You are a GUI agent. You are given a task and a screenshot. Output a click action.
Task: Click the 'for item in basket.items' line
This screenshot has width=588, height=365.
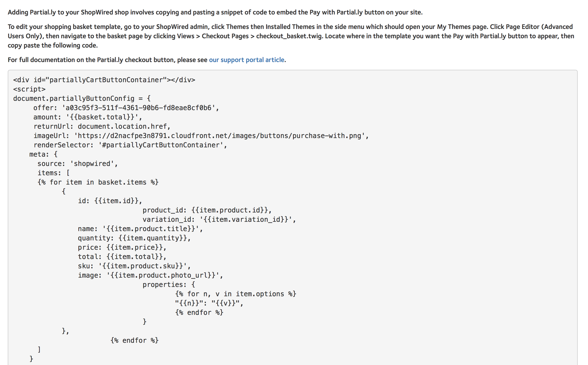pyautogui.click(x=98, y=182)
